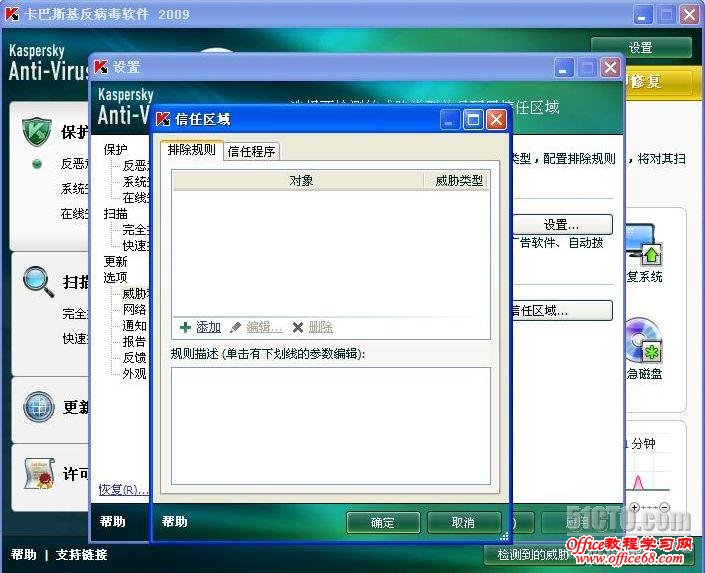The width and height of the screenshot is (705, 573).
Task: Click the 设置 button at the main window top
Action: (x=641, y=47)
